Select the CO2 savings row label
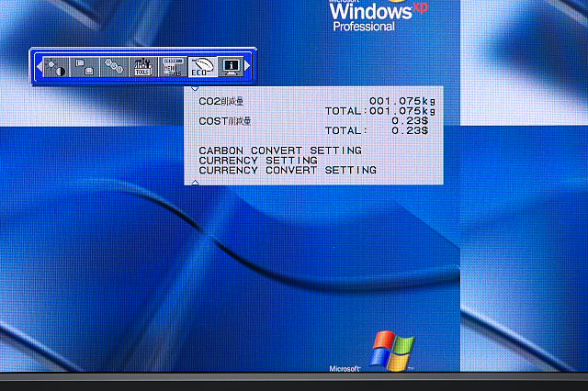The height and width of the screenshot is (391, 588). (221, 101)
